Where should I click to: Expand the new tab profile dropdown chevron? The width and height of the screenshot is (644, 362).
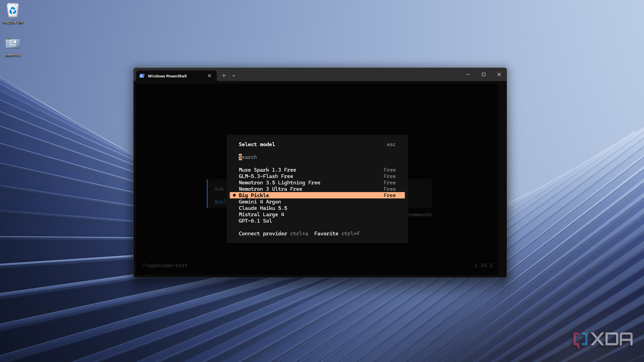click(x=234, y=76)
